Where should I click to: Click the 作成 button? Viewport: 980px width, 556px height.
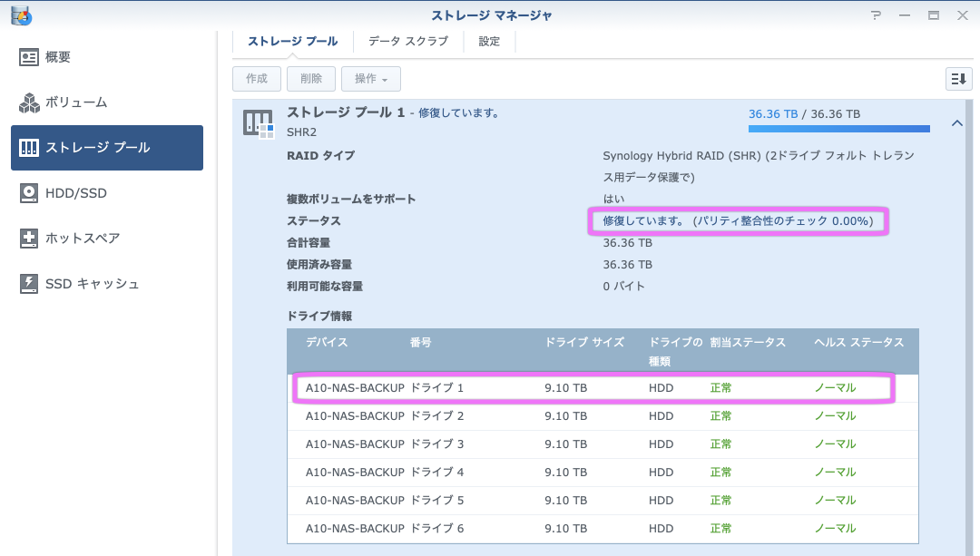257,79
